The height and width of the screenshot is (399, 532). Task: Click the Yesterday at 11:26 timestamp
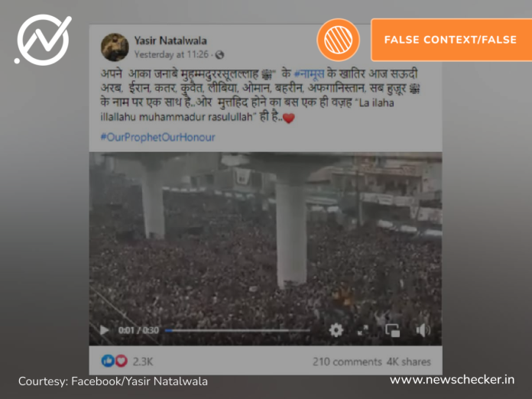tap(171, 54)
